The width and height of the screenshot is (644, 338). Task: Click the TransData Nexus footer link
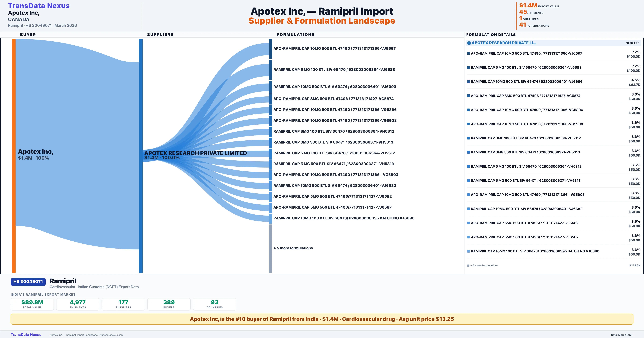(x=26, y=335)
